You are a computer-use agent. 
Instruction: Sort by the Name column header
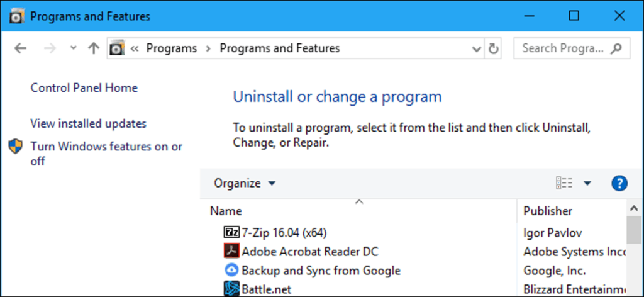(x=226, y=211)
